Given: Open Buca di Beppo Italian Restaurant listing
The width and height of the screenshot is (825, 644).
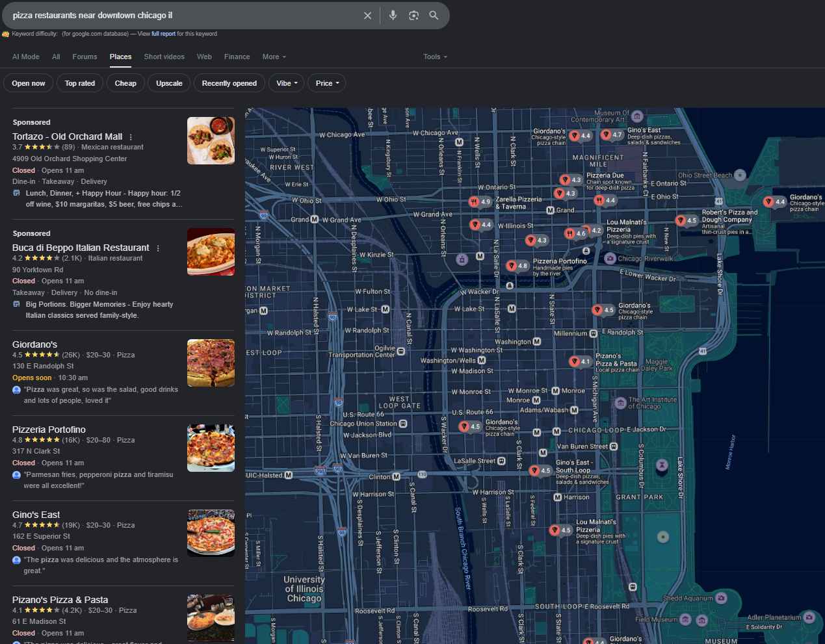Looking at the screenshot, I should pyautogui.click(x=81, y=248).
